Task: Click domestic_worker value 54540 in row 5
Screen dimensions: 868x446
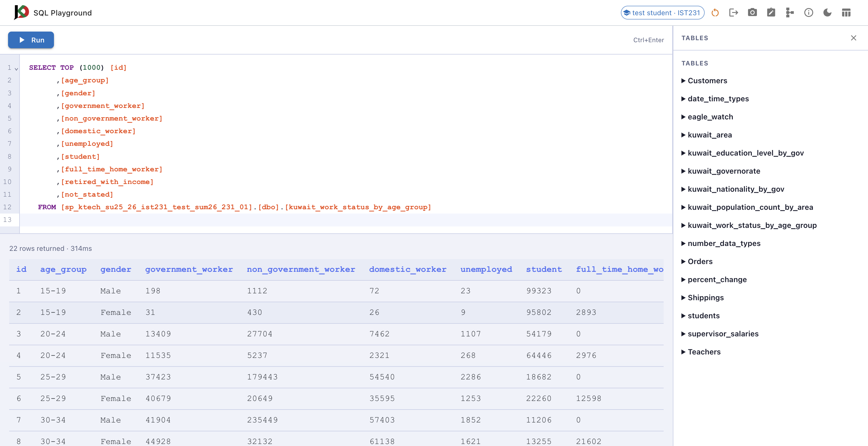Action: pyautogui.click(x=382, y=377)
